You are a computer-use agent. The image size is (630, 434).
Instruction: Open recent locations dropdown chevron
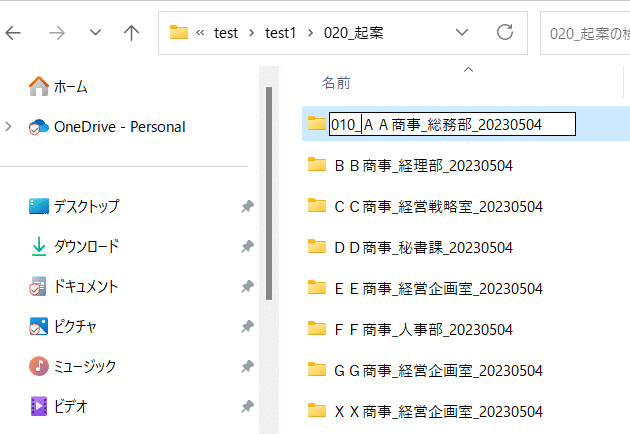click(95, 32)
